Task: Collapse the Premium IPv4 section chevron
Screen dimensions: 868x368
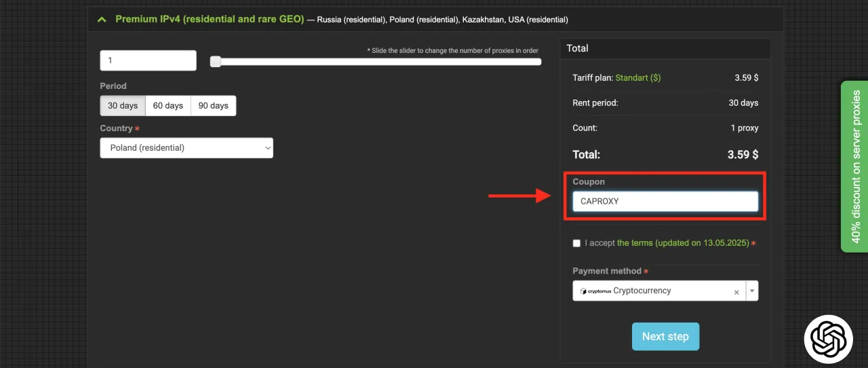Action: [x=102, y=20]
